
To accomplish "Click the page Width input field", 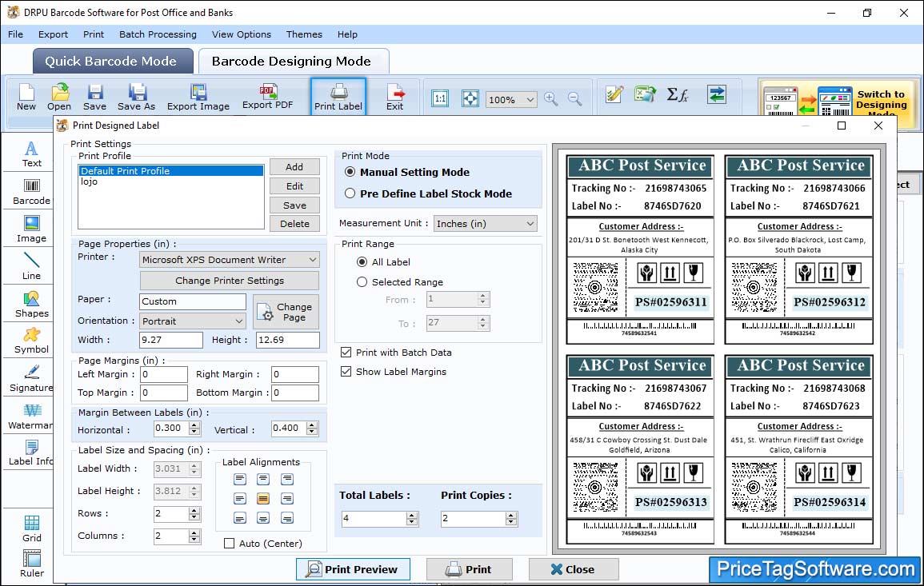I will point(171,340).
